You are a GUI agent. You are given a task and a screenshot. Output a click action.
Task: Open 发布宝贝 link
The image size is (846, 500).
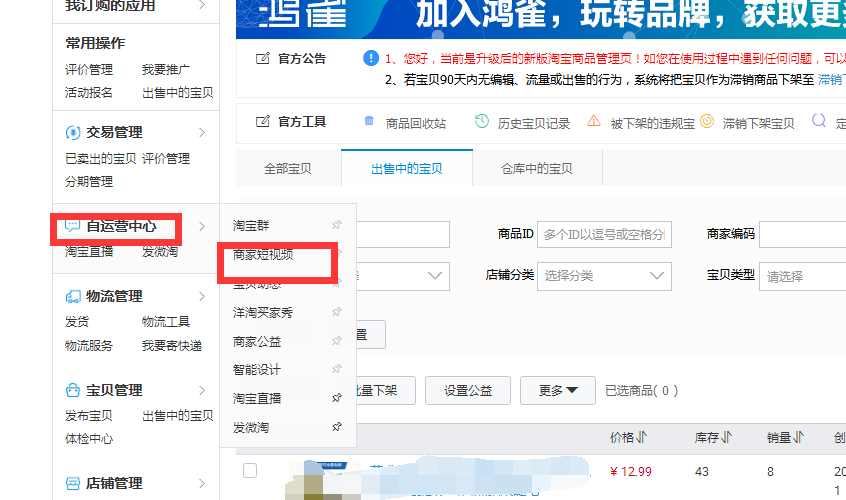click(89, 416)
